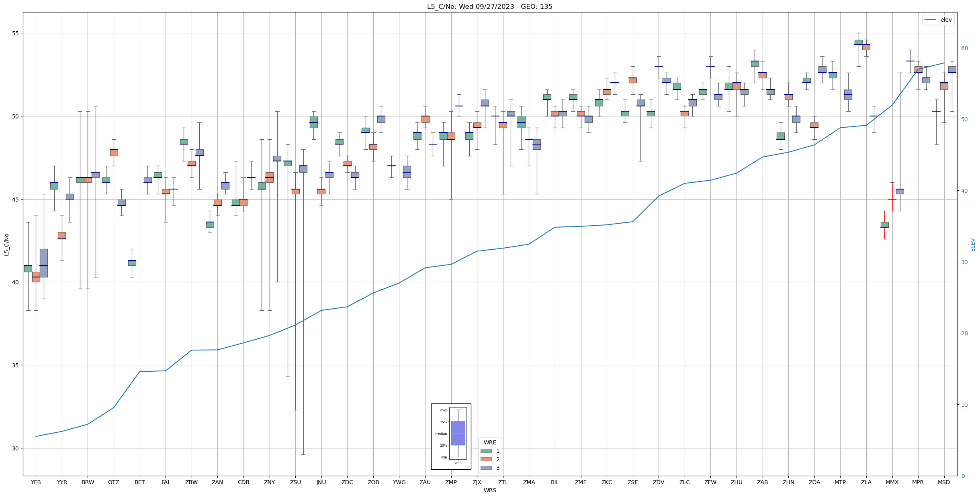Image resolution: width=980 pixels, height=497 pixels.
Task: Click the boxplot key inset diagram
Action: pyautogui.click(x=451, y=436)
